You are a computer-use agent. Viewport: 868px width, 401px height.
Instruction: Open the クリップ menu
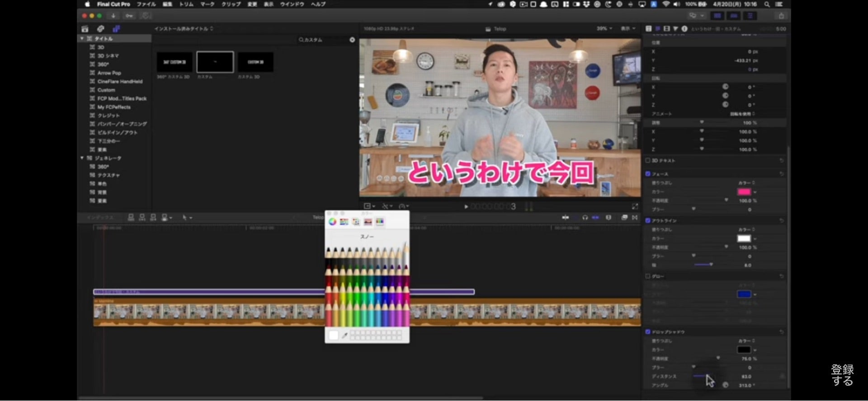(x=231, y=4)
